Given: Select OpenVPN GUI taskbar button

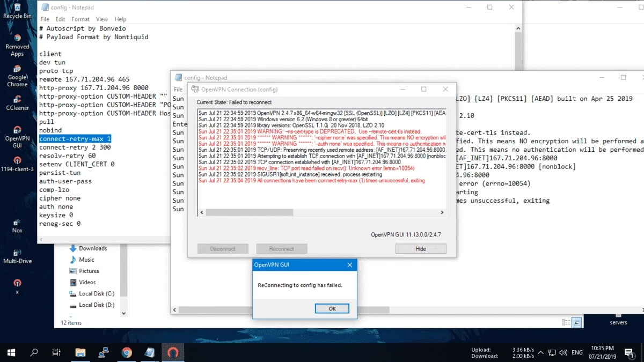Looking at the screenshot, I should pos(173,352).
